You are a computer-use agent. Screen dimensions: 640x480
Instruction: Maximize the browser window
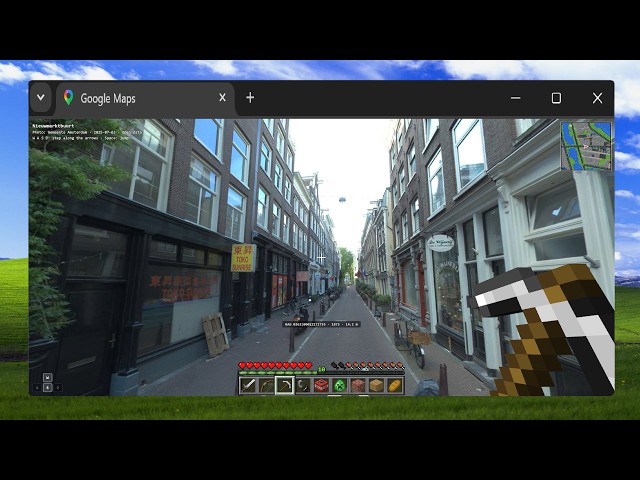pyautogui.click(x=556, y=98)
